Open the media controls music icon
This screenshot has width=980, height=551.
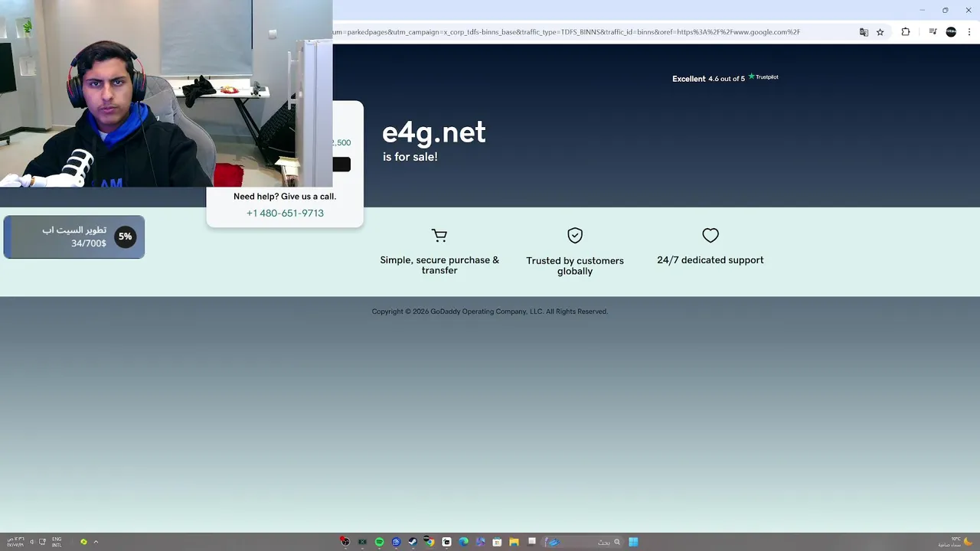[x=933, y=32]
